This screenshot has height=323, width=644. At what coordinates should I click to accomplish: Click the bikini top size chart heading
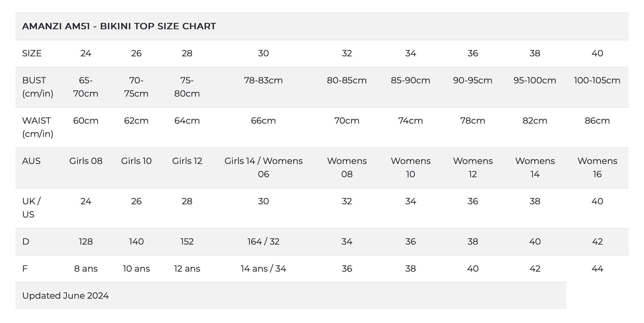coord(119,26)
